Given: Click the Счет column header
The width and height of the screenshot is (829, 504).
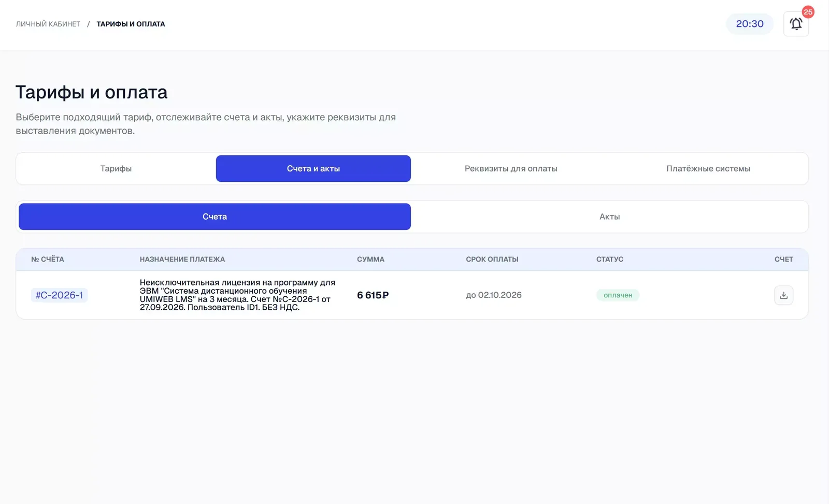Looking at the screenshot, I should click(783, 259).
